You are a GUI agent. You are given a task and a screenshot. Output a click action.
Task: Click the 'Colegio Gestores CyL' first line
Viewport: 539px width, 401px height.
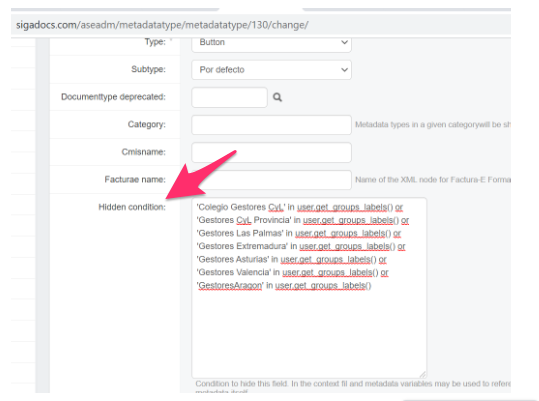(x=300, y=207)
